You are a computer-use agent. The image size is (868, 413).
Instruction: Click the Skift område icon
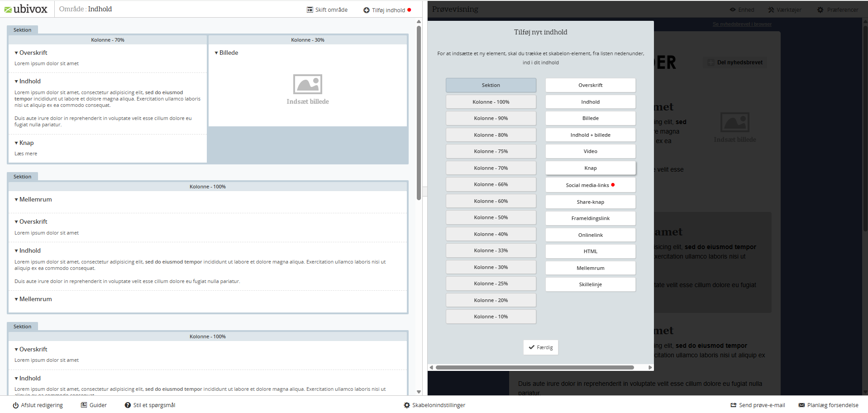tap(310, 10)
